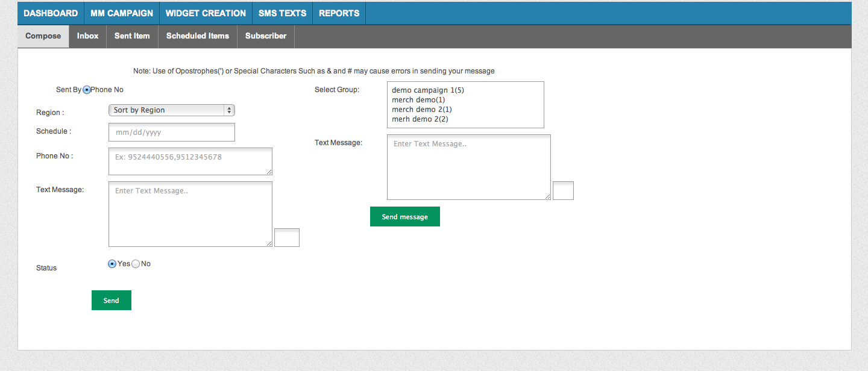The image size is (868, 371).
Task: Open Scheduled Items sub-tab
Action: pyautogui.click(x=198, y=36)
